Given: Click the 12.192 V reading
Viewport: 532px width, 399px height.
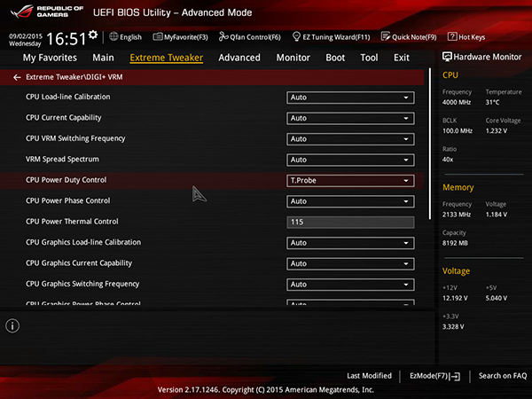Looking at the screenshot, I should click(x=455, y=298).
